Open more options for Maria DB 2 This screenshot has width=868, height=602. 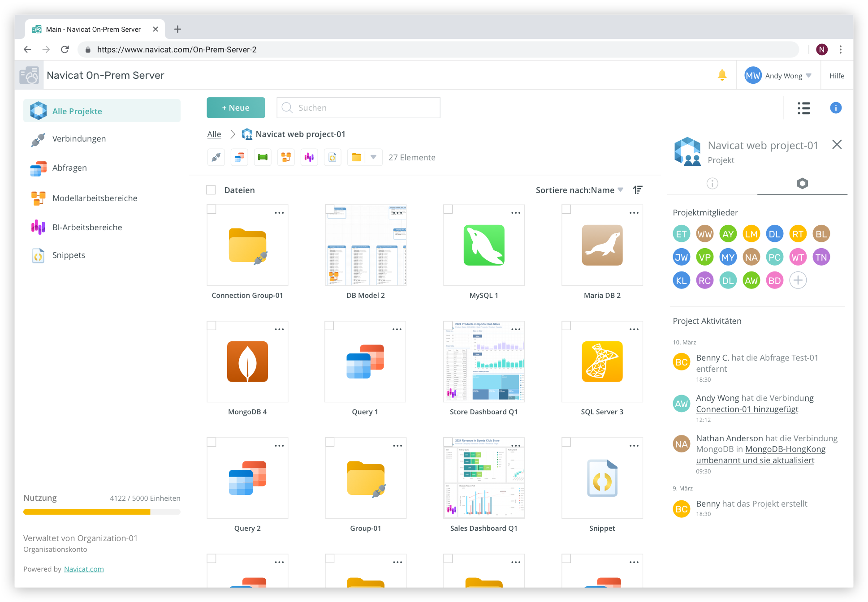point(634,213)
